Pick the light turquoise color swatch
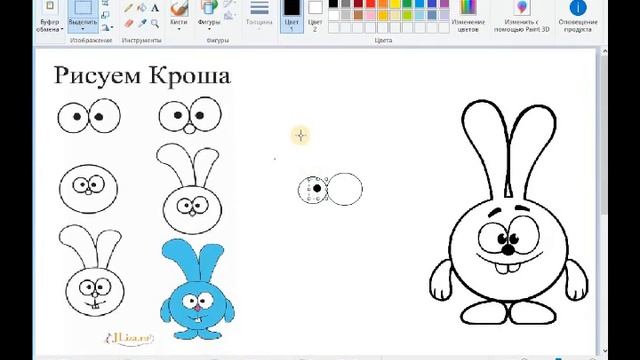 tap(419, 16)
